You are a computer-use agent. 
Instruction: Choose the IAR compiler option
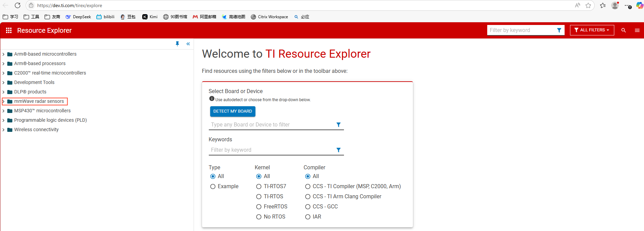point(308,217)
